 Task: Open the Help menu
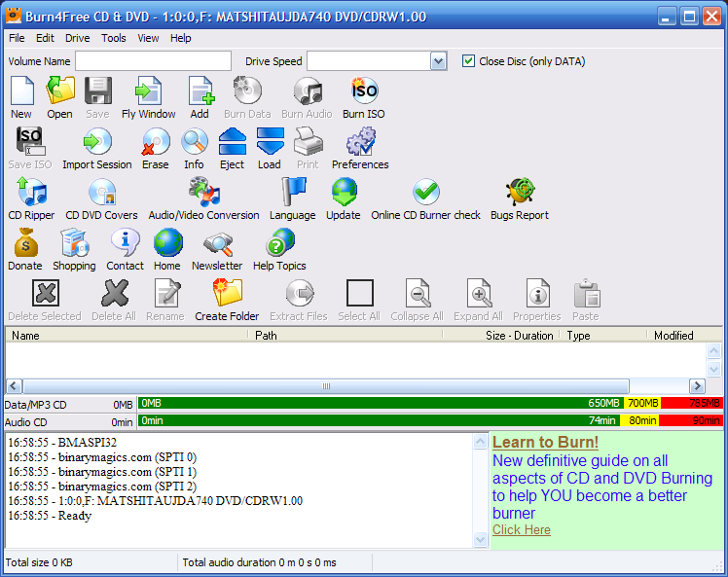click(x=181, y=38)
